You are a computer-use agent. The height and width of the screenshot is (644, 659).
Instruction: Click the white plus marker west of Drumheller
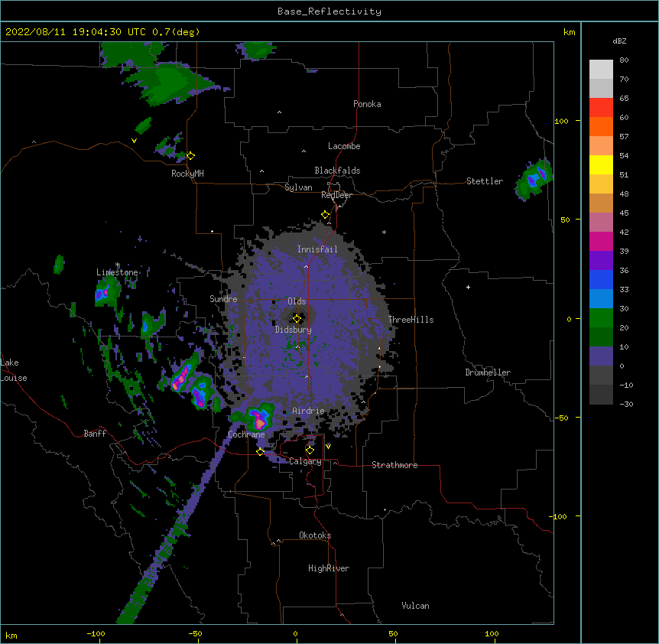tap(468, 287)
